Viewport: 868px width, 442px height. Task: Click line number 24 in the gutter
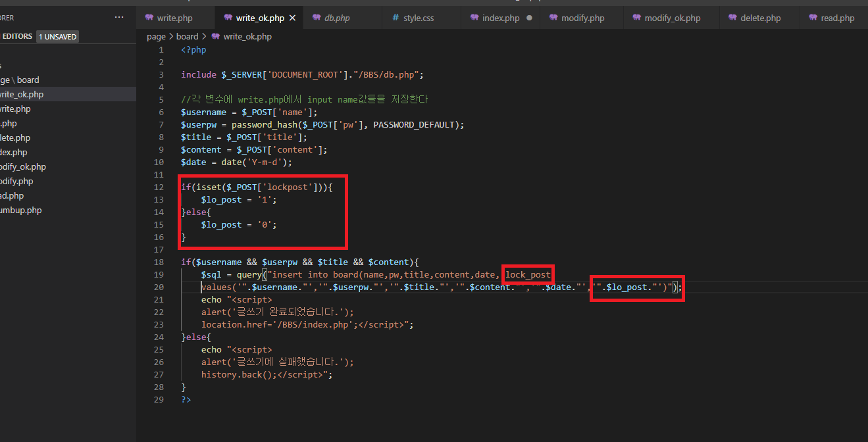159,337
